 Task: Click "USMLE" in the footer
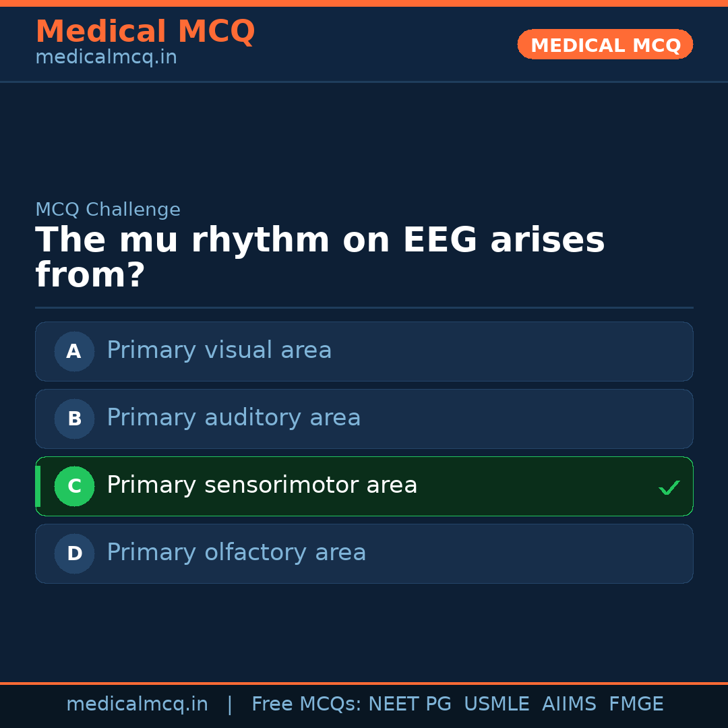coord(496,704)
